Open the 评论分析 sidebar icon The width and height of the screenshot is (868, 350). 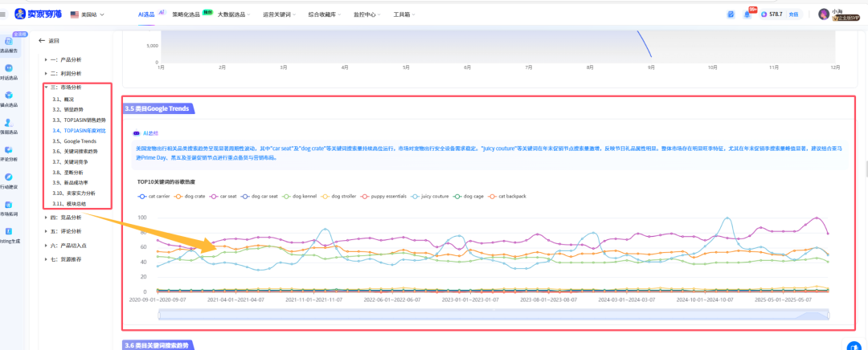point(9,150)
